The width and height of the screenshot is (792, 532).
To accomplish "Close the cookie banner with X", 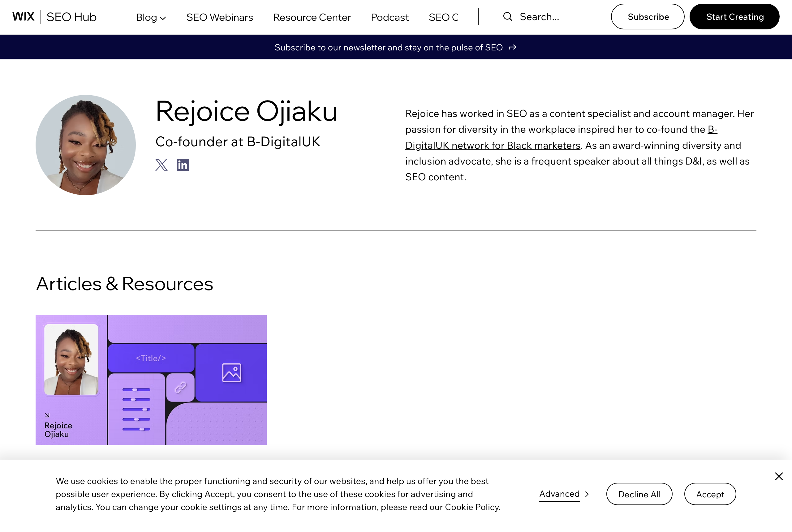I will pos(779,476).
